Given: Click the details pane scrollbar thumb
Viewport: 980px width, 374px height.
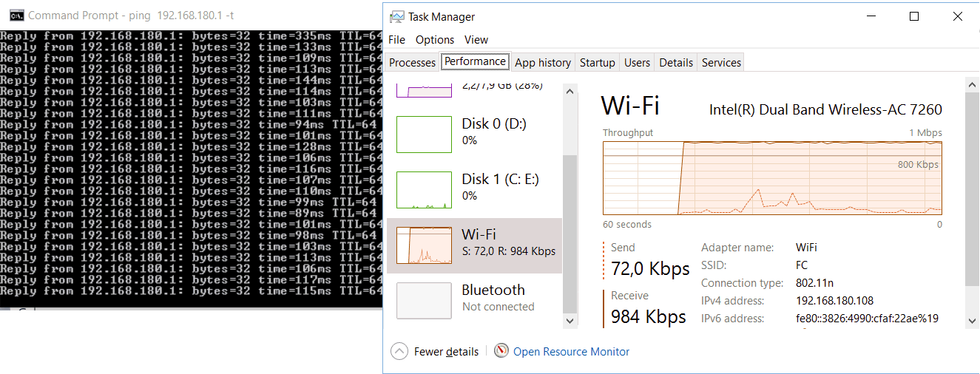Looking at the screenshot, I should pos(972,188).
